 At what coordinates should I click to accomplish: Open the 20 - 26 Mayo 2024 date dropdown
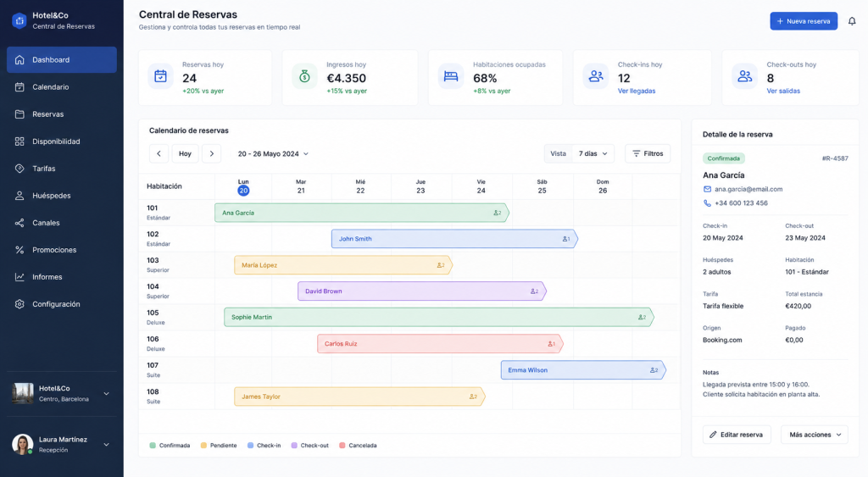[x=273, y=154]
